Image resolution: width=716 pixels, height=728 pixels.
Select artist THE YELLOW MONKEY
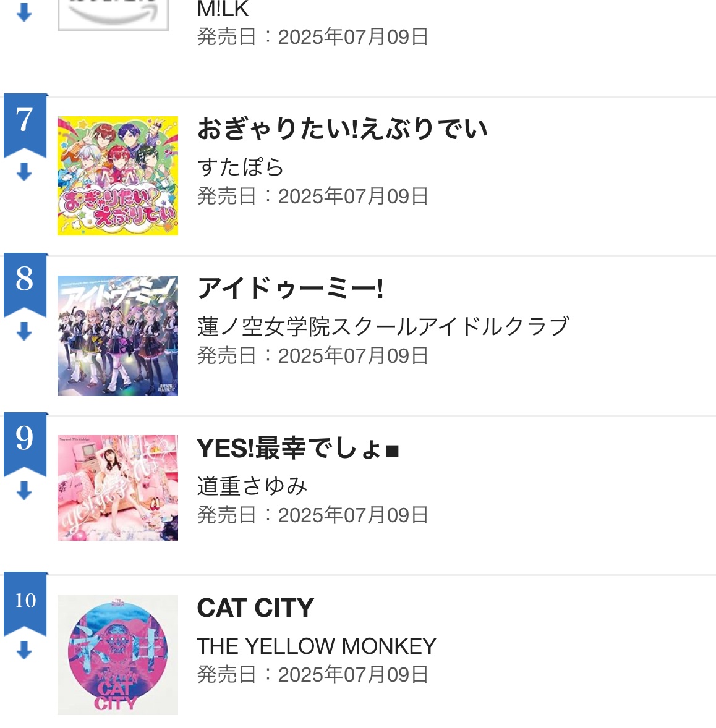(x=317, y=646)
